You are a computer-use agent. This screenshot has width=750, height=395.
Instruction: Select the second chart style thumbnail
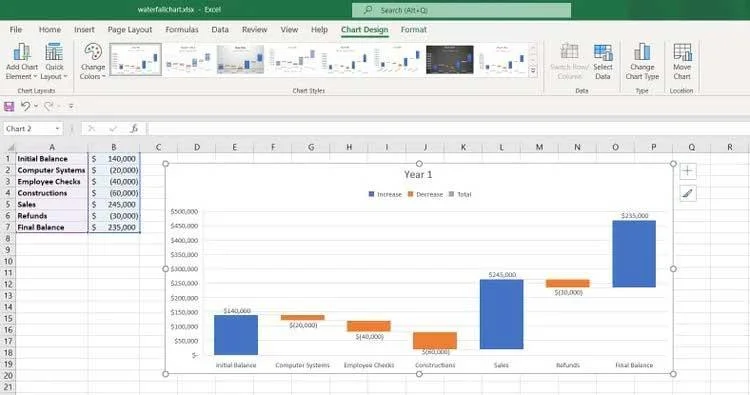(188, 59)
